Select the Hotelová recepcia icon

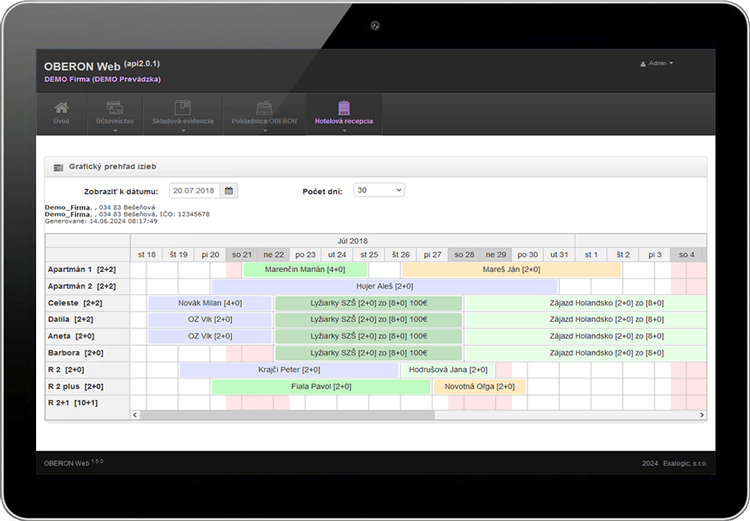[343, 108]
